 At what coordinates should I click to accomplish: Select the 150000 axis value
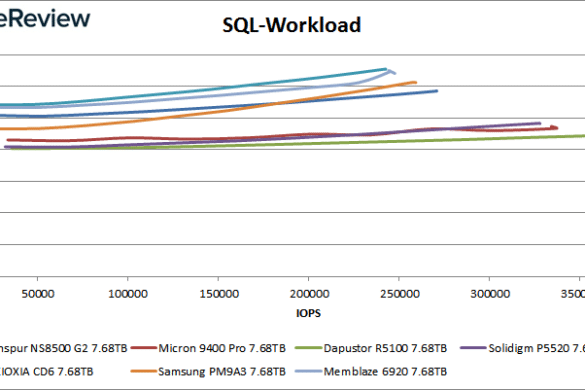point(219,294)
